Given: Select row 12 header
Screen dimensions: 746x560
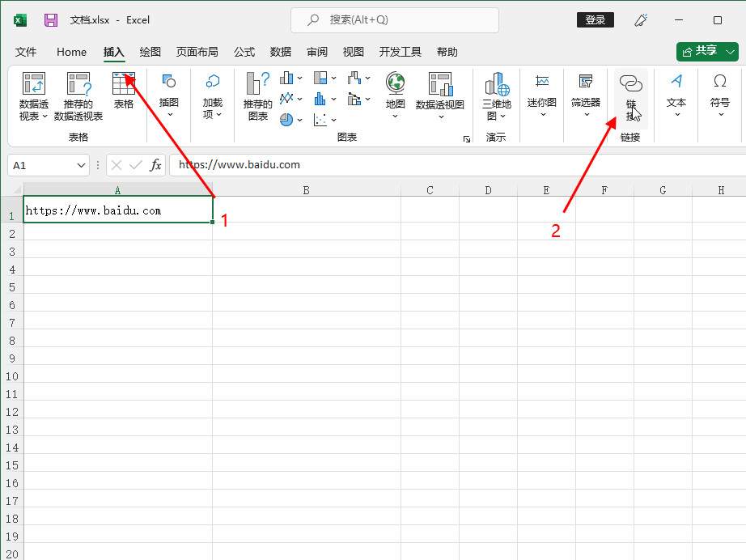Looking at the screenshot, I should 12,412.
